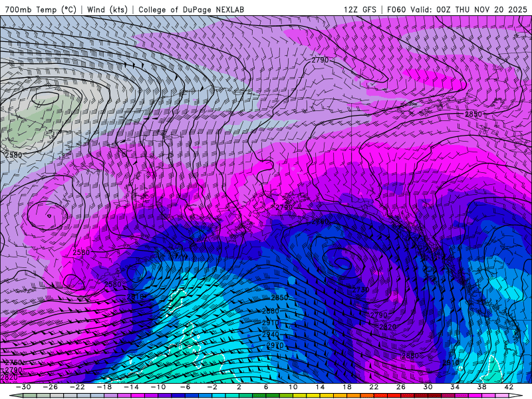Click the 22 value on the color scale

click(x=374, y=387)
